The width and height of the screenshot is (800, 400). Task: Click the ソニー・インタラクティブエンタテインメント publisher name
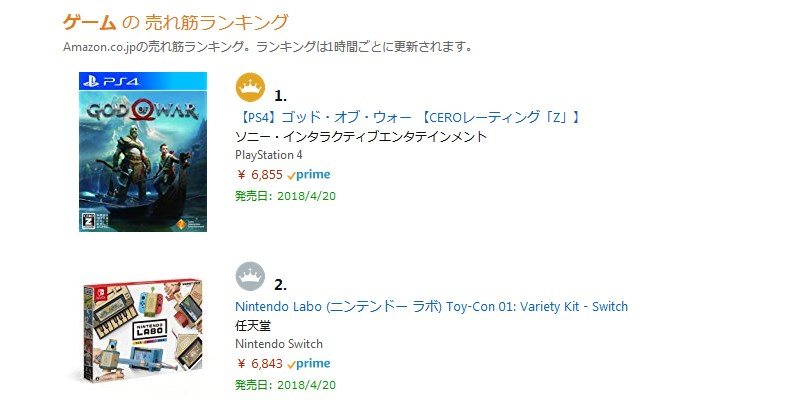click(x=361, y=137)
